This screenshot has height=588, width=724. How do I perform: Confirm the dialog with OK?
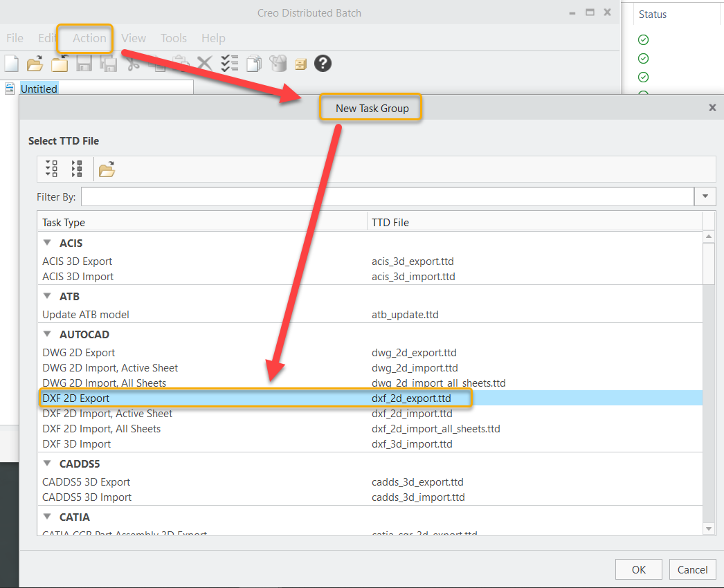coord(638,569)
